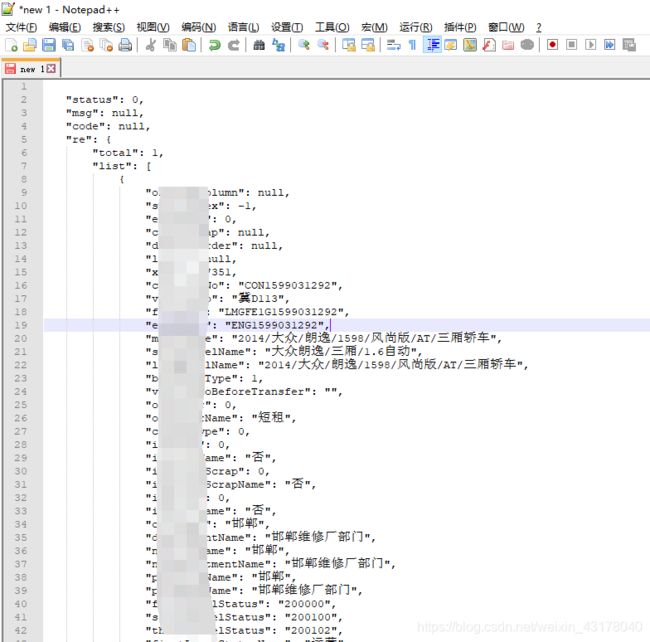Close the 'new 1' tab with red X

(51, 68)
